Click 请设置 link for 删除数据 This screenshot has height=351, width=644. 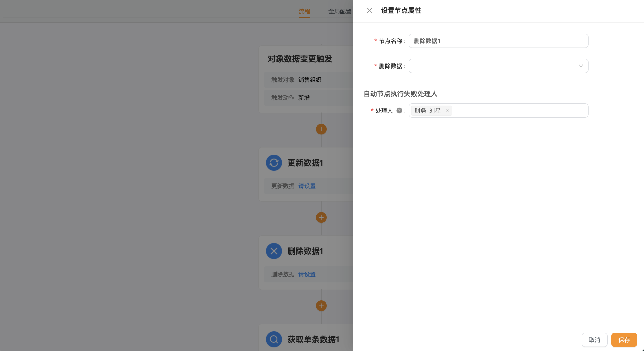point(307,274)
